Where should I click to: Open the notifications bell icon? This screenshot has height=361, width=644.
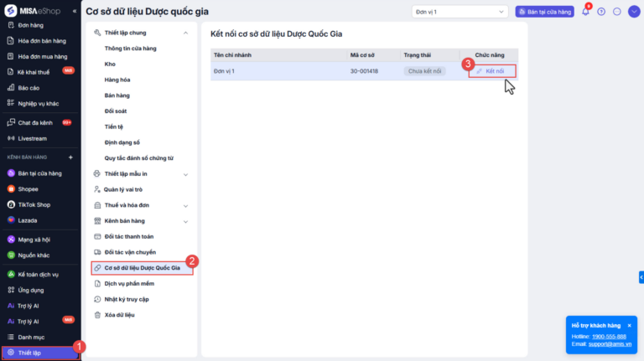coord(585,12)
